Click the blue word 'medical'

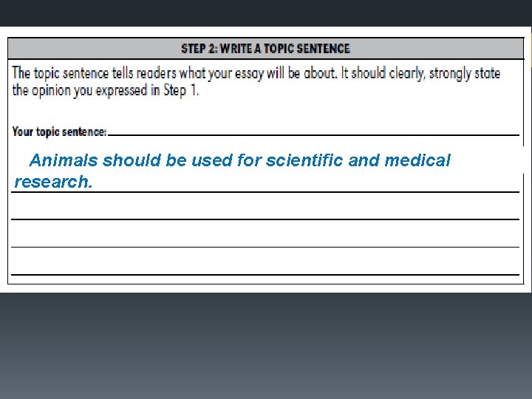pyautogui.click(x=417, y=160)
